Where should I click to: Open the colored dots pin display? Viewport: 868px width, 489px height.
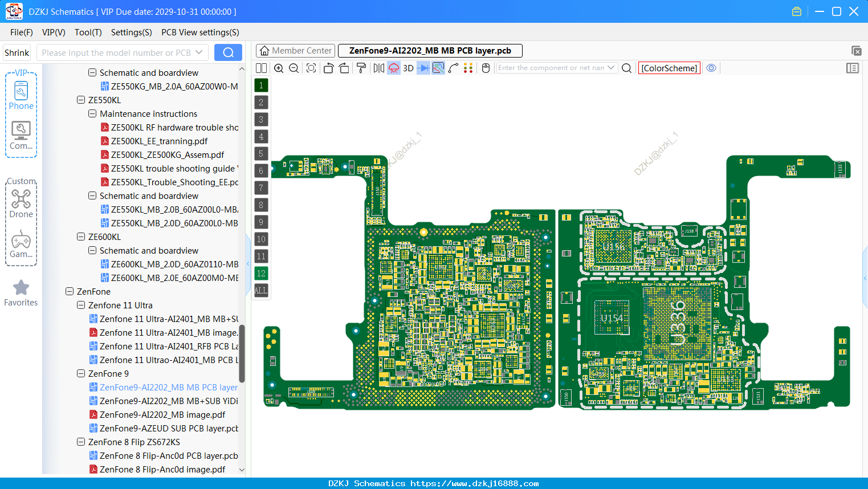[468, 68]
